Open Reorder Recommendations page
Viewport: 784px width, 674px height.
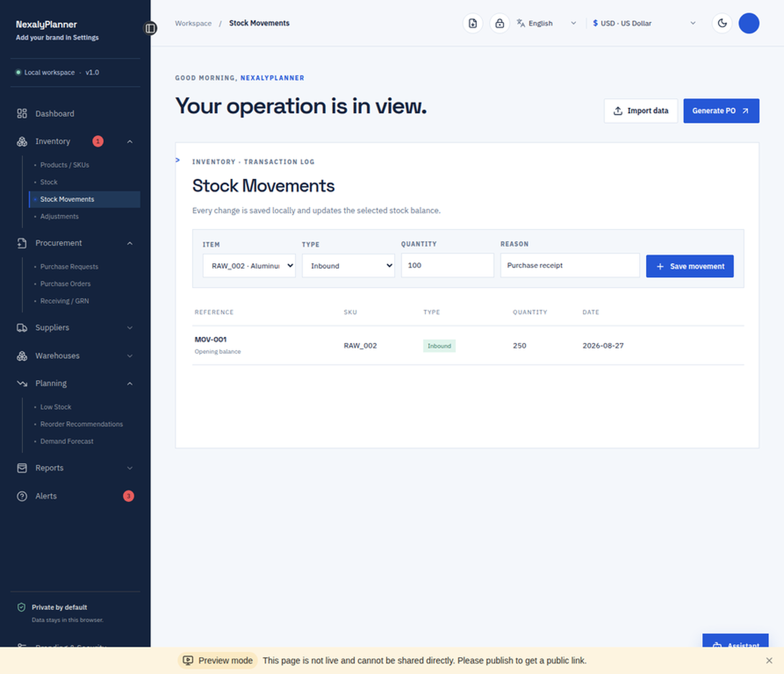coord(81,424)
